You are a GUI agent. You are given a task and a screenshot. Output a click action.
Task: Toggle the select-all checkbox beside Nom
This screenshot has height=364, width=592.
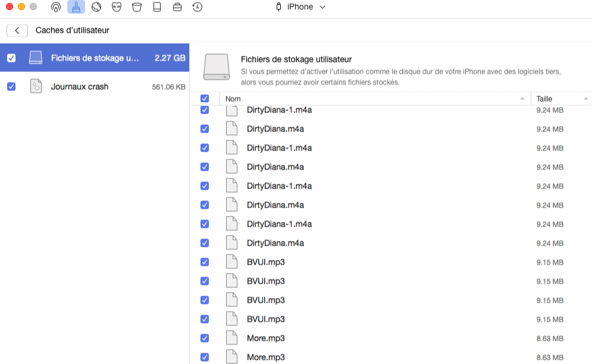[205, 99]
